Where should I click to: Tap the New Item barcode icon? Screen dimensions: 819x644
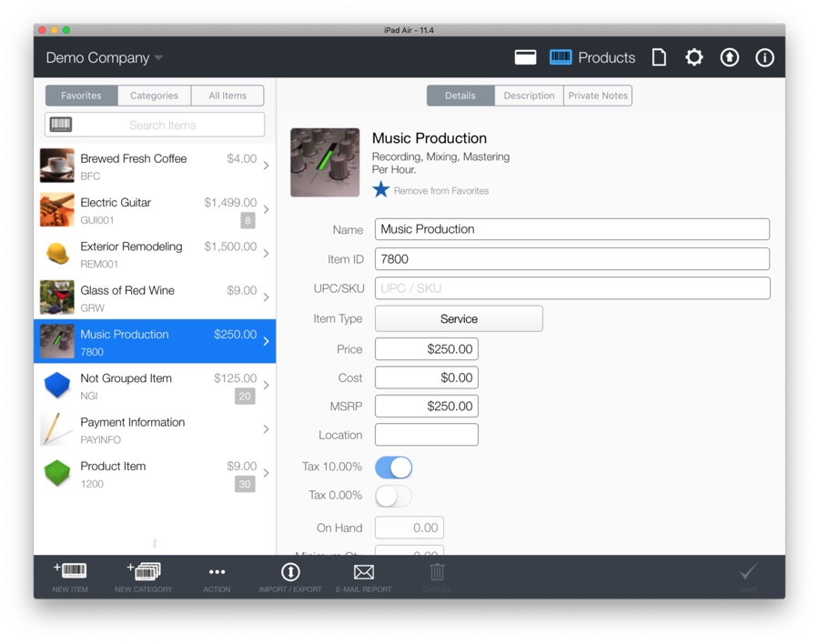70,572
